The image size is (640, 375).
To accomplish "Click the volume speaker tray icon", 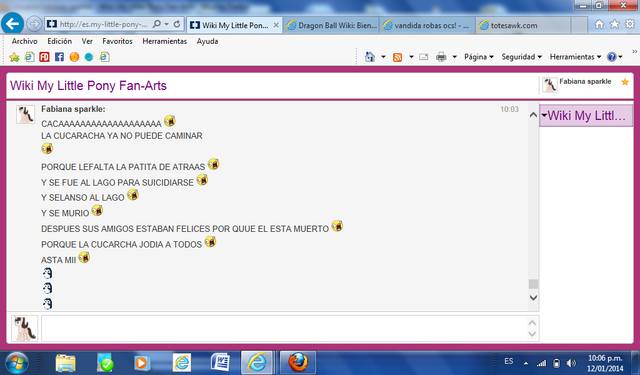I will 571,363.
